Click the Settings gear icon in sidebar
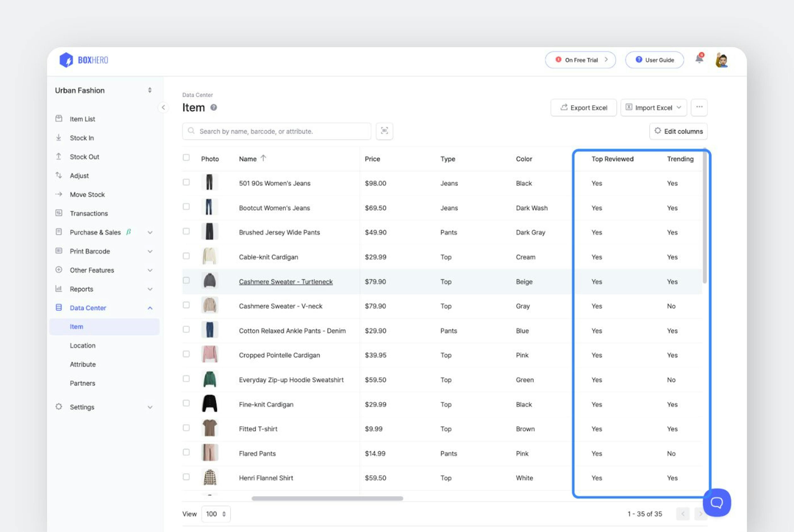 coord(59,406)
